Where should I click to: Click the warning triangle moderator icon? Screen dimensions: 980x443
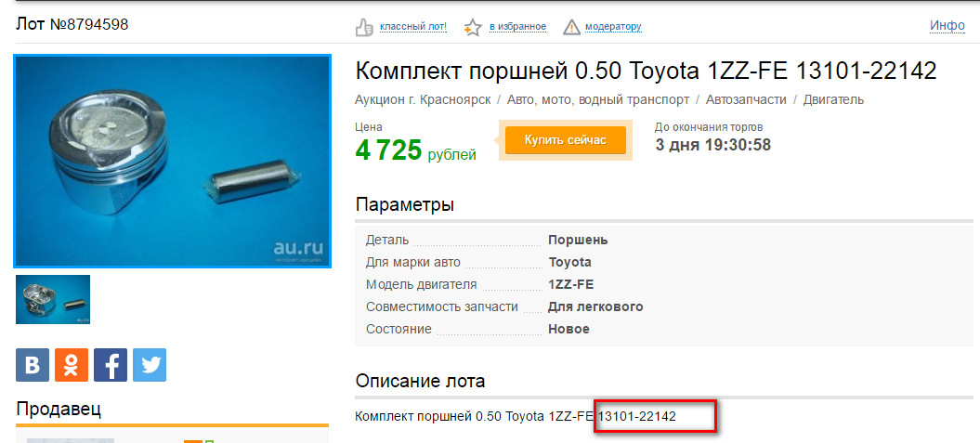point(571,27)
